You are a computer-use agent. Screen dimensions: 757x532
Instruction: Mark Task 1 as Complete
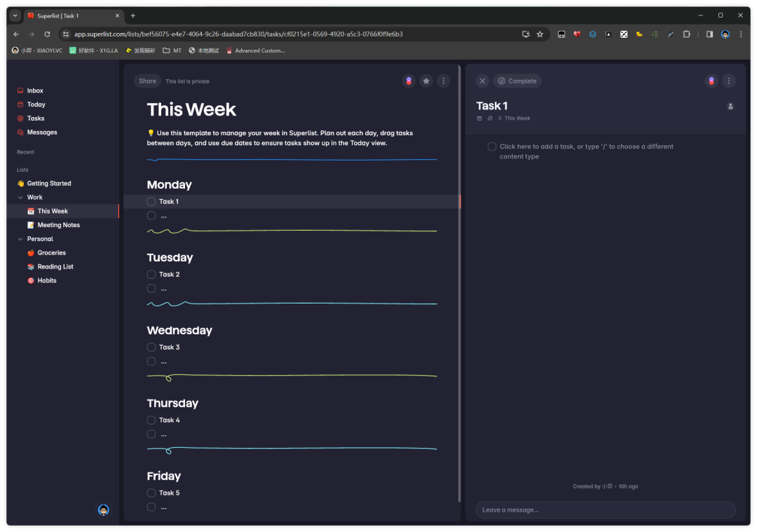517,81
